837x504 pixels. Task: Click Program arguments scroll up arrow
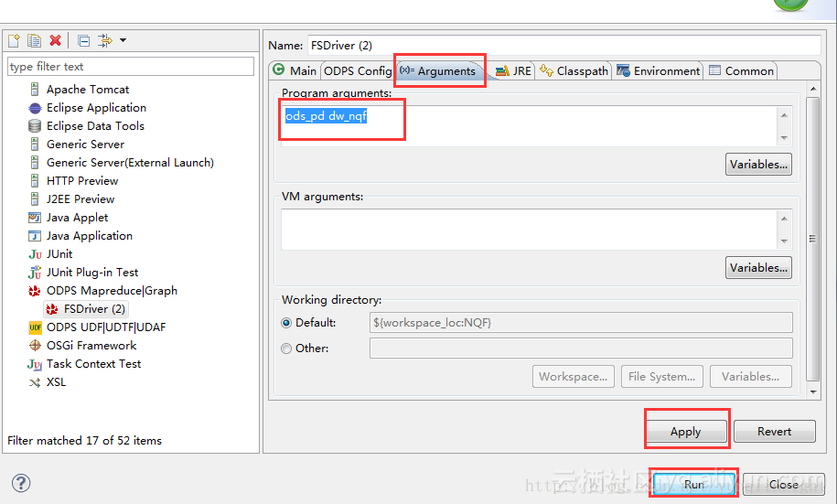pos(784,114)
